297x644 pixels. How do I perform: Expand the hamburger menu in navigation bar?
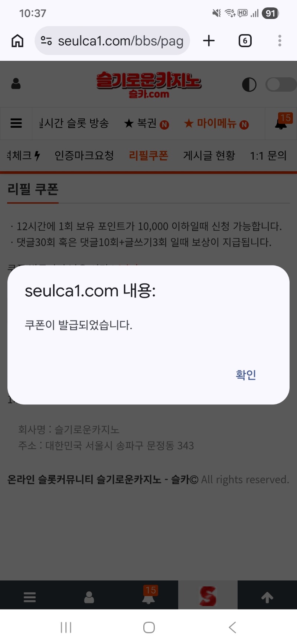(16, 123)
